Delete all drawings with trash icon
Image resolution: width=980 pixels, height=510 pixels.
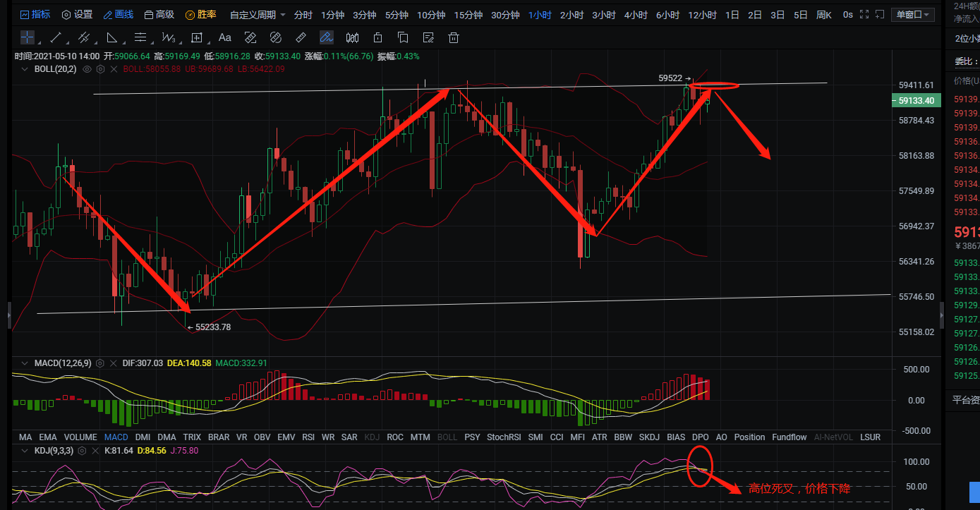pyautogui.click(x=454, y=37)
